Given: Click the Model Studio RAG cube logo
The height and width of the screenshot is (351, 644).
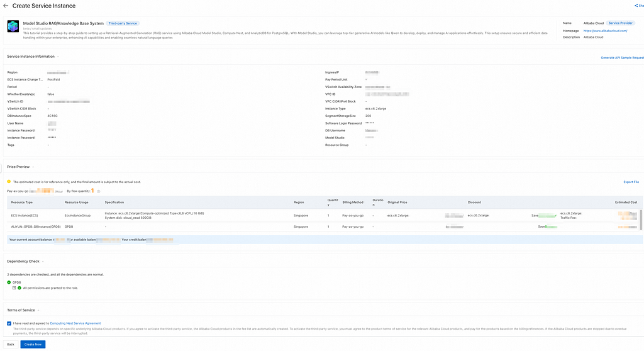Looking at the screenshot, I should [13, 26].
